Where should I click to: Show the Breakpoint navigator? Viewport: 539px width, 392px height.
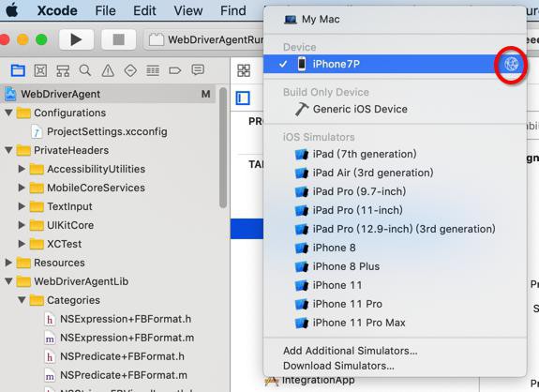[x=175, y=71]
